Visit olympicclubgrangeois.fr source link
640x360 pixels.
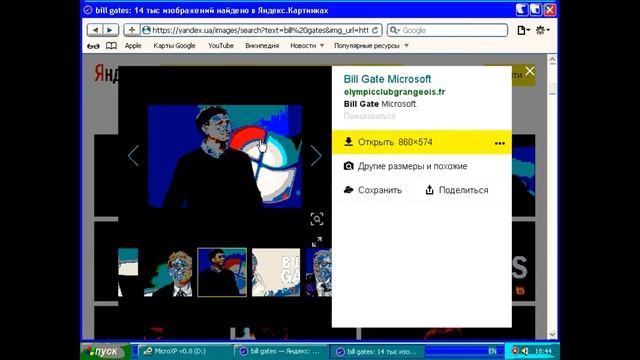coord(394,92)
